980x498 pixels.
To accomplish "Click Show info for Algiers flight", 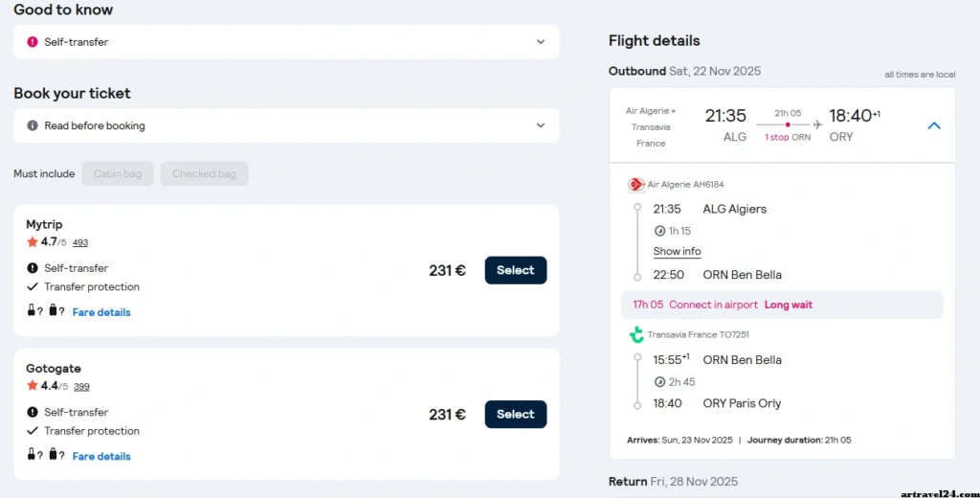I will tap(677, 251).
